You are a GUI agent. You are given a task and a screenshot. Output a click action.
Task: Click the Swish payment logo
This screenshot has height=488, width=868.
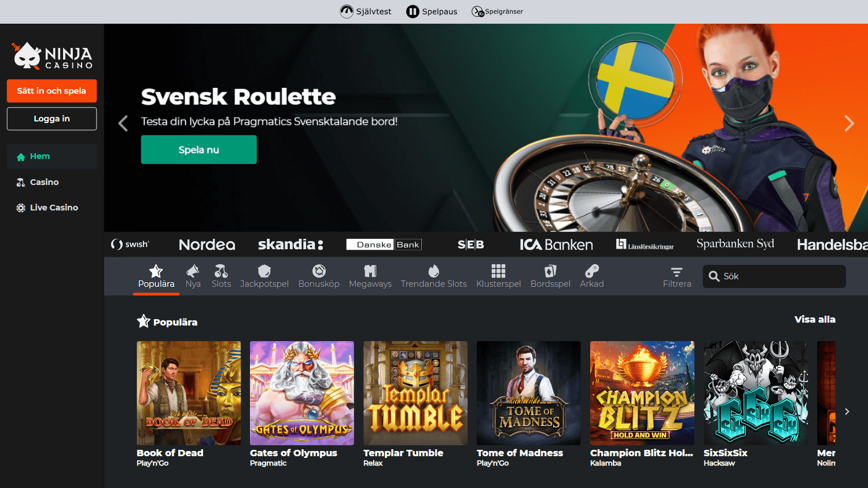pyautogui.click(x=130, y=245)
